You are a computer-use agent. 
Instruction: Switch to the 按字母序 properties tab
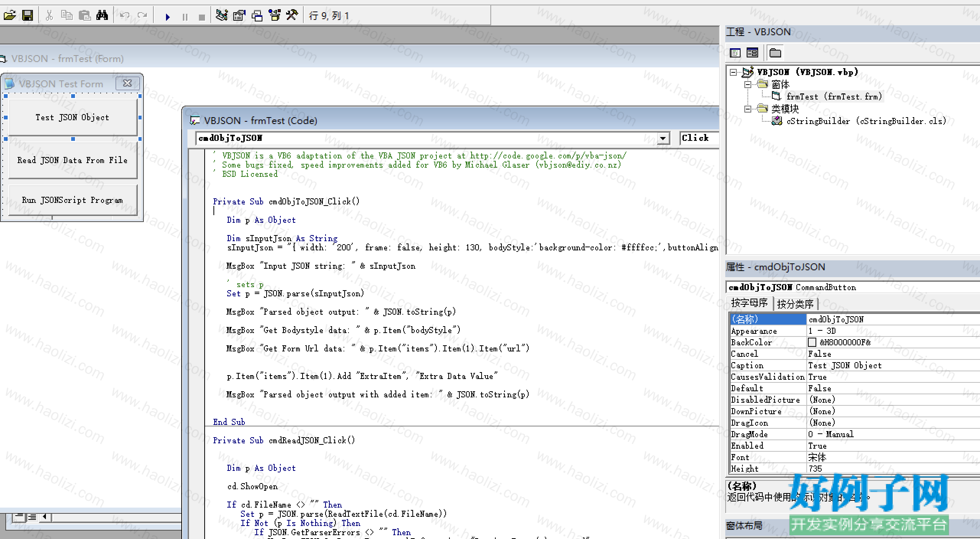pyautogui.click(x=749, y=303)
